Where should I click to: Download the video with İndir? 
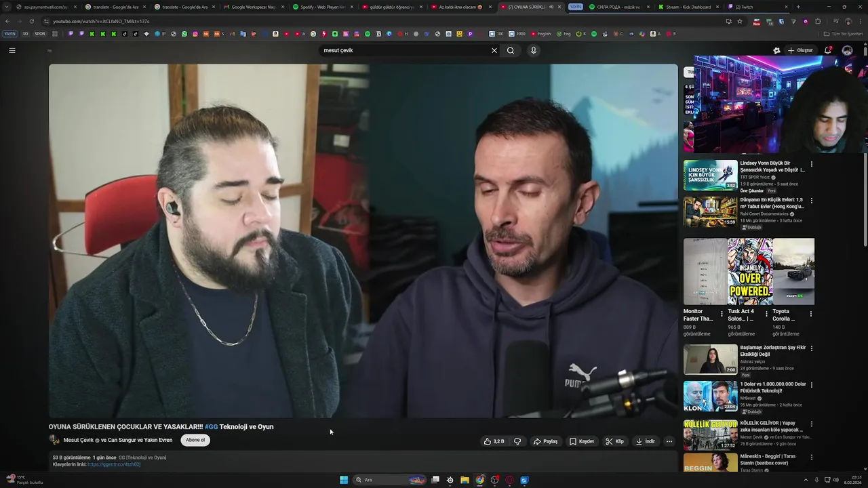(x=646, y=441)
